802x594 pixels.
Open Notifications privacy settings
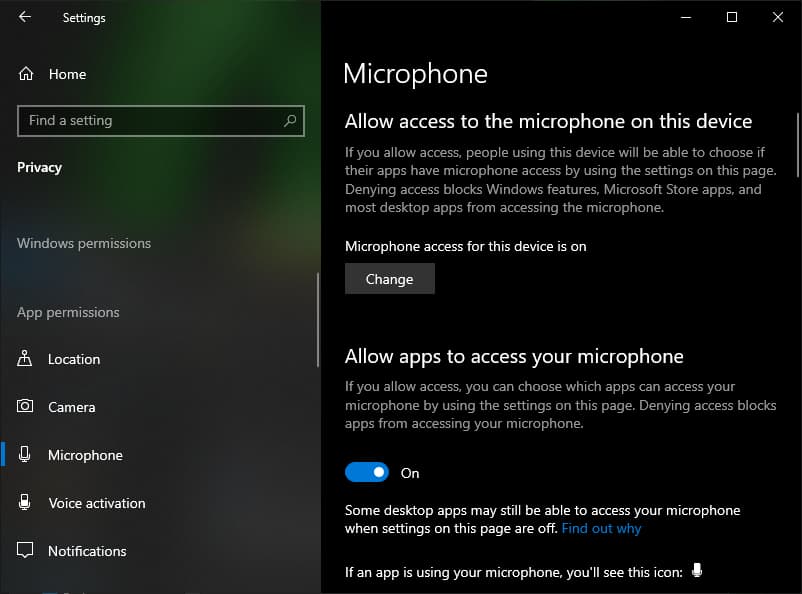(87, 551)
